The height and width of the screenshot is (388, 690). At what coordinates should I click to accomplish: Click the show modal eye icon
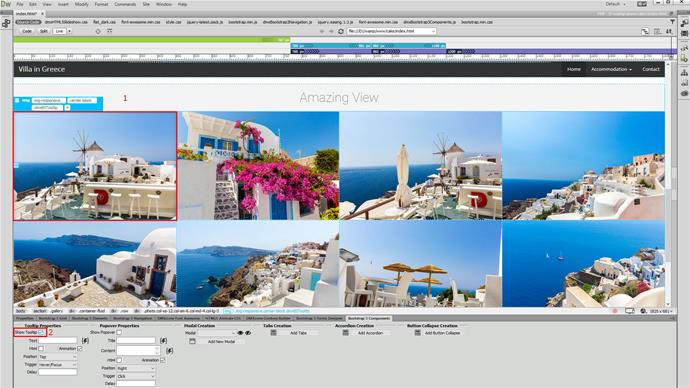240,333
